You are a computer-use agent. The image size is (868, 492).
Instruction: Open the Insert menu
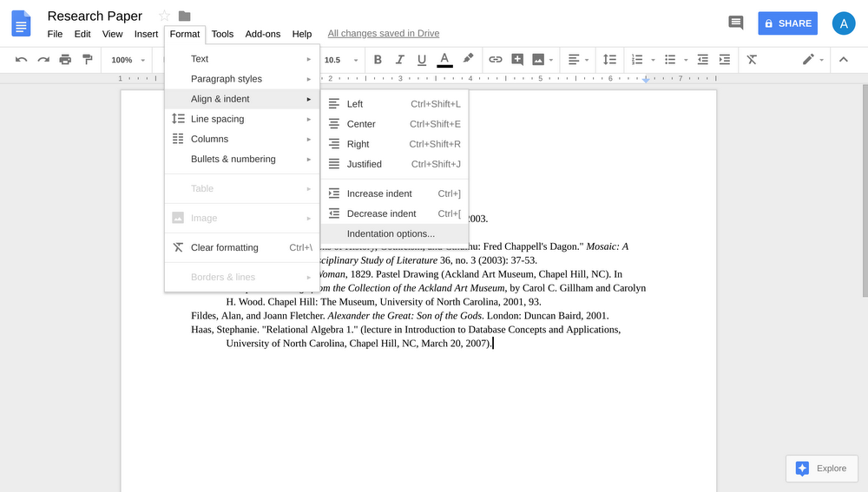tap(146, 34)
